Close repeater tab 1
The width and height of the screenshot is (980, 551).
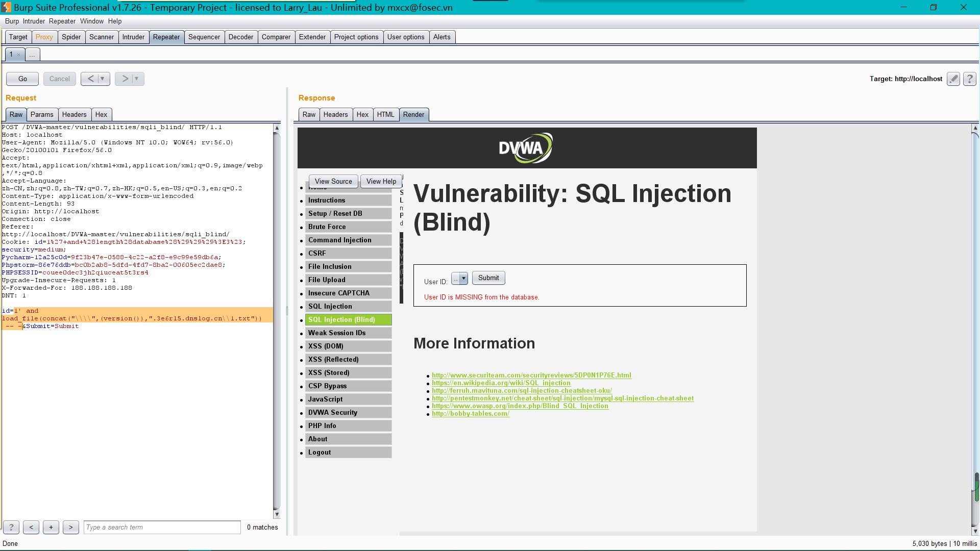[x=19, y=55]
